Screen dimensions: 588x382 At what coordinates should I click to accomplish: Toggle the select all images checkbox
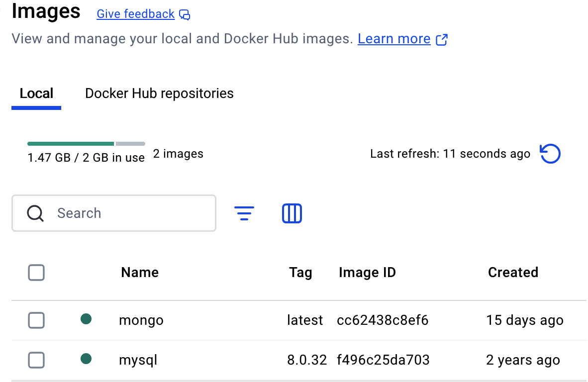click(x=36, y=273)
